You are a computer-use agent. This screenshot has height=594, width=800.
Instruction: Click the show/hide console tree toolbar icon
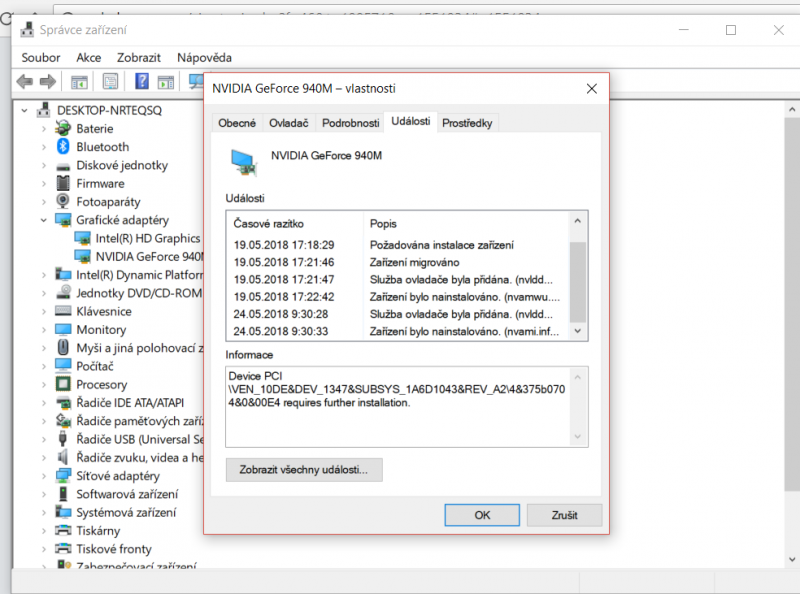79,82
